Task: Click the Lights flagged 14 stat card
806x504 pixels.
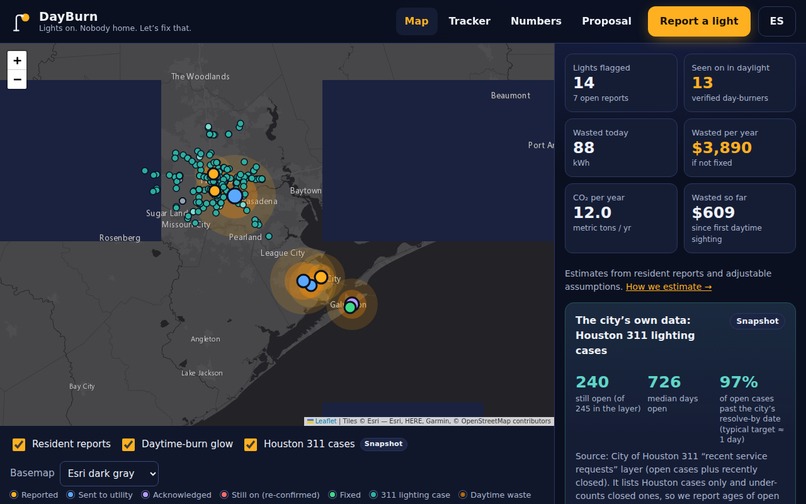Action: click(x=621, y=83)
